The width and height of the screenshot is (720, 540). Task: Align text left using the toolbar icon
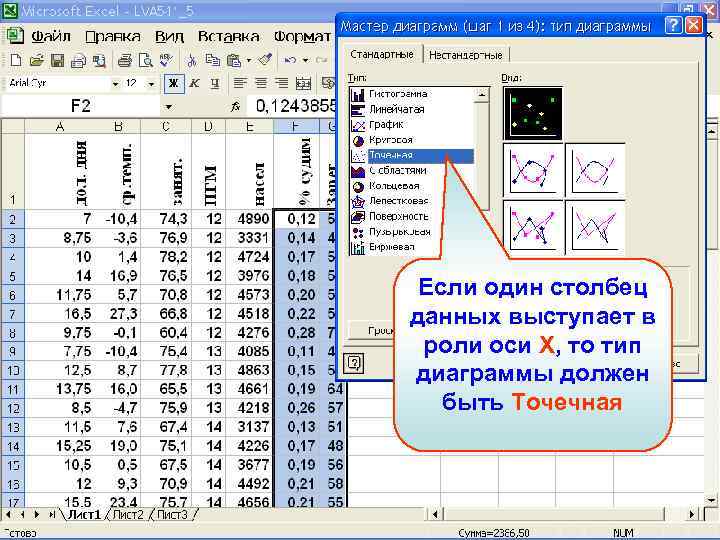point(240,83)
